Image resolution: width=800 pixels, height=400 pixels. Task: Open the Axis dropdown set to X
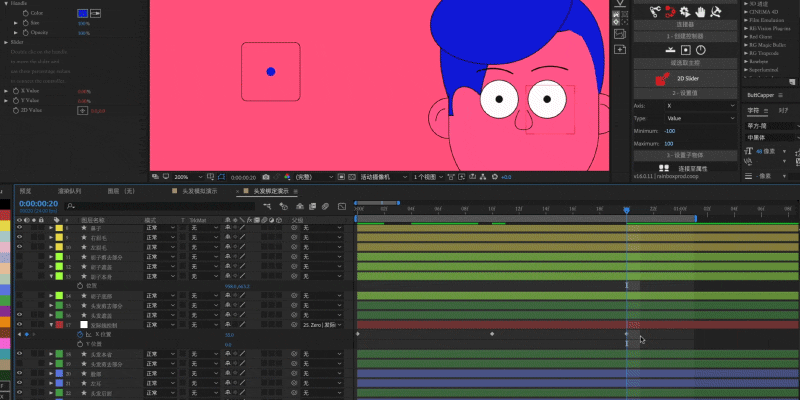pyautogui.click(x=700, y=106)
